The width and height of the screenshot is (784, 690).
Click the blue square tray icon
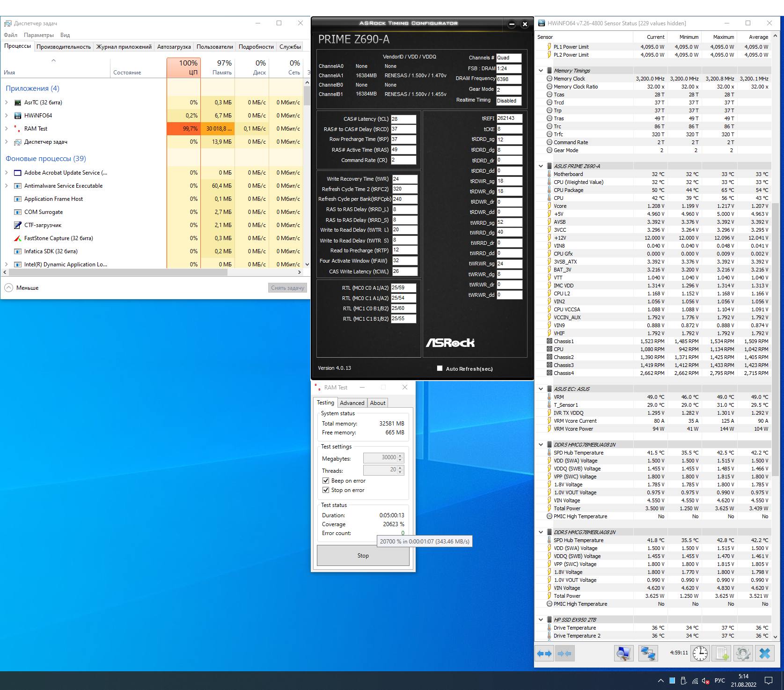[672, 681]
